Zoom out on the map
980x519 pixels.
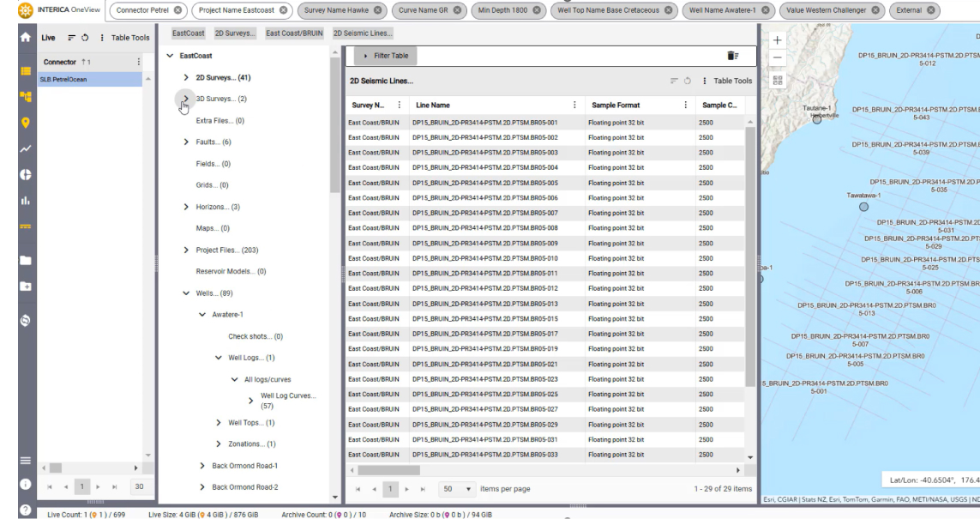tap(777, 57)
